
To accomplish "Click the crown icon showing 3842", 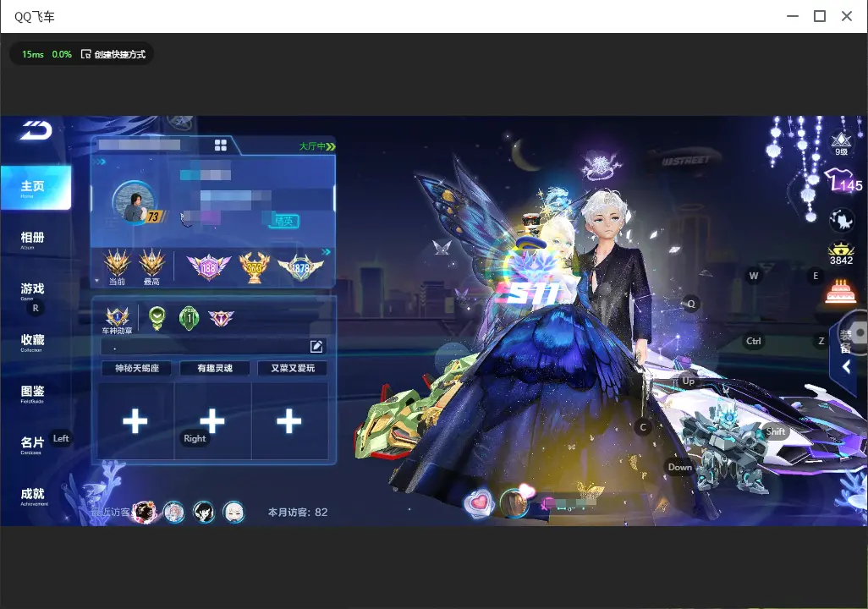I will 841,254.
